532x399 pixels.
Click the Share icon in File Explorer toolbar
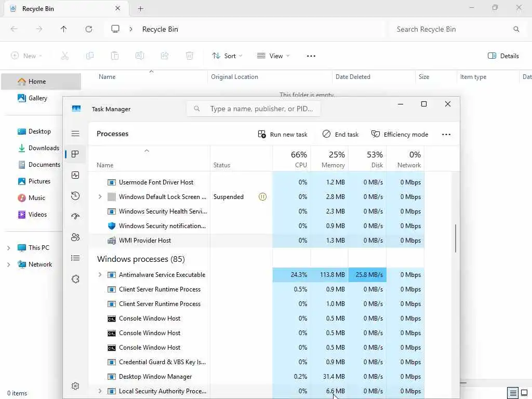pyautogui.click(x=165, y=56)
